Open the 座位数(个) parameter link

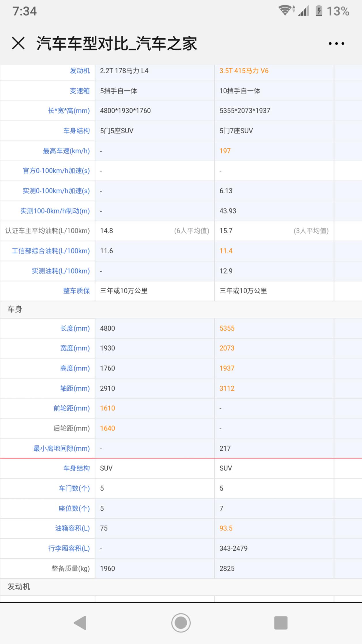(74, 509)
